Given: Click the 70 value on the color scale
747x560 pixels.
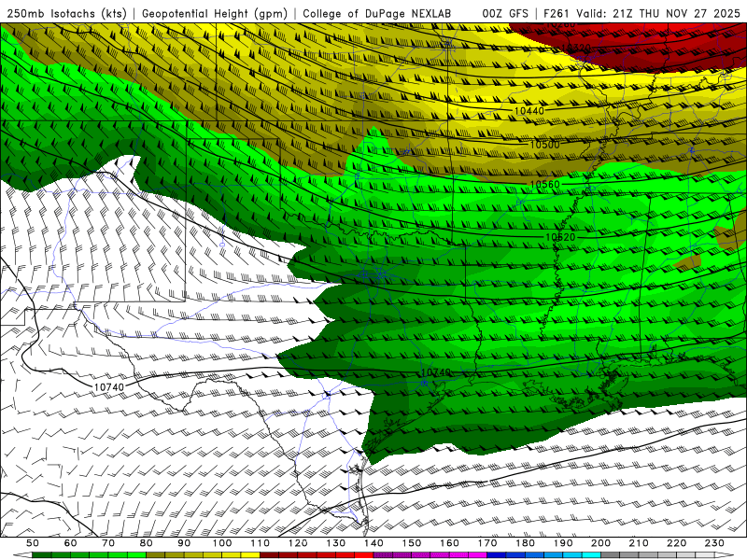Looking at the screenshot, I should pyautogui.click(x=108, y=543).
